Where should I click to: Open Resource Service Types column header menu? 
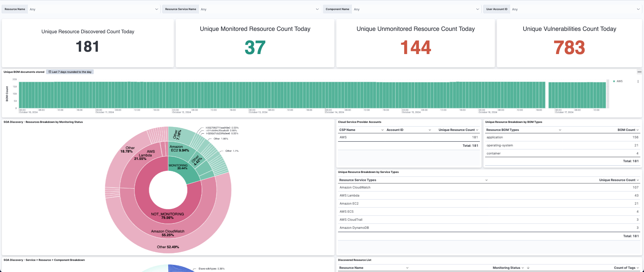point(486,180)
